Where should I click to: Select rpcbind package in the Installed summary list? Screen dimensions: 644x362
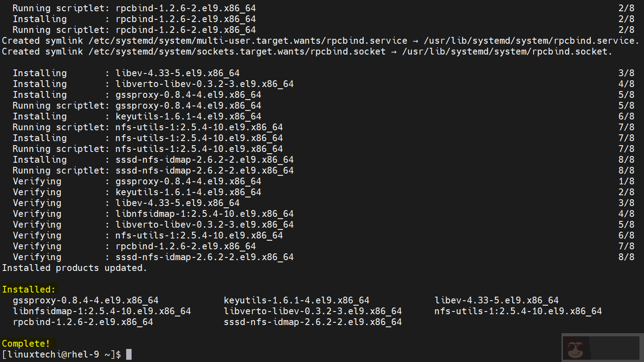(83, 322)
